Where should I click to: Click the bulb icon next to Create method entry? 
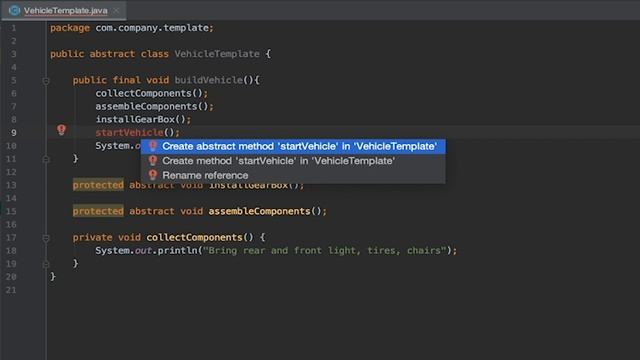[153, 160]
